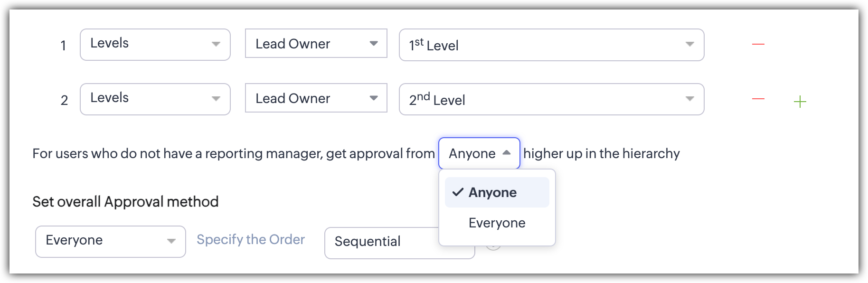868x283 pixels.
Task: Open the Levels dropdown in row 2
Action: tap(155, 99)
